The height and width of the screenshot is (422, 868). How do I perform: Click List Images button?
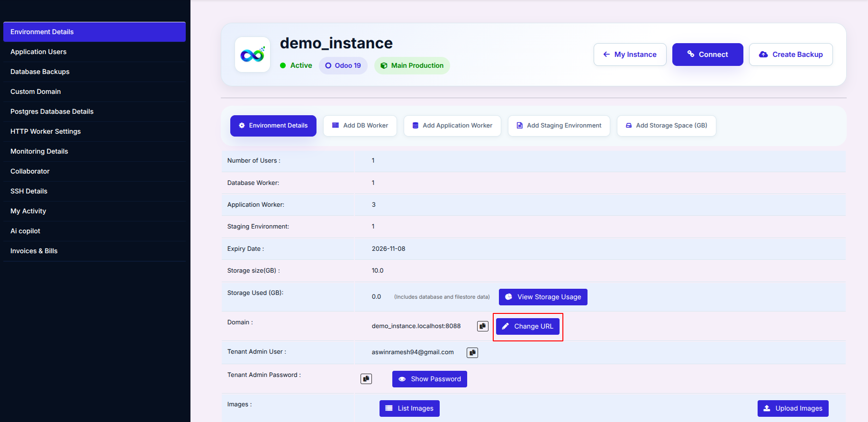[x=409, y=408]
